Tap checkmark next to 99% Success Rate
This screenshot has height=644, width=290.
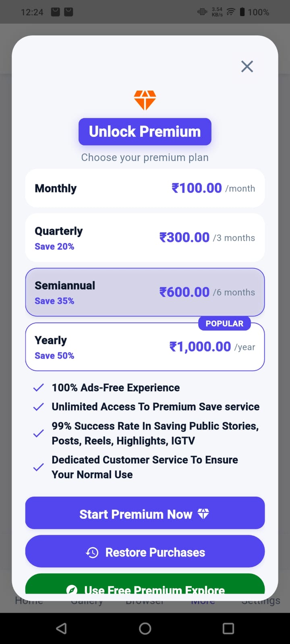tap(39, 433)
